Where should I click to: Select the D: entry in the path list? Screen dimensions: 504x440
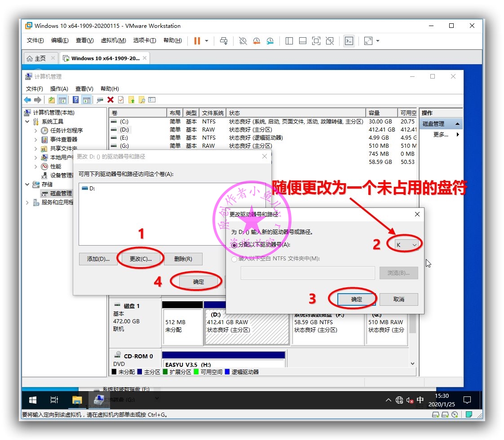[x=88, y=189]
